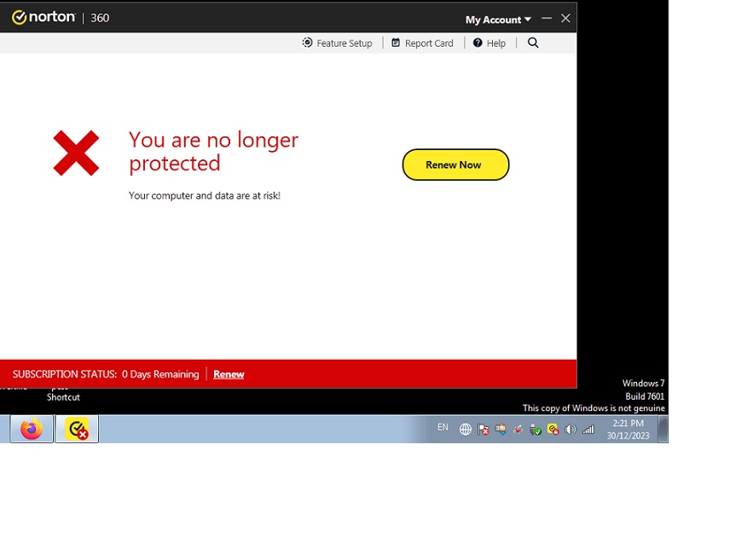The width and height of the screenshot is (747, 560).
Task: Click the search magnifier icon
Action: [533, 43]
